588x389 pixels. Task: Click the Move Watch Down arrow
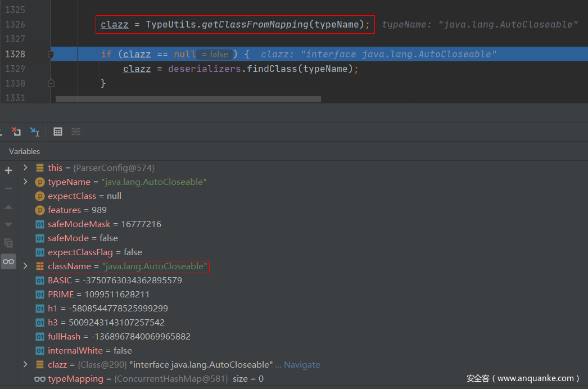pyautogui.click(x=8, y=225)
